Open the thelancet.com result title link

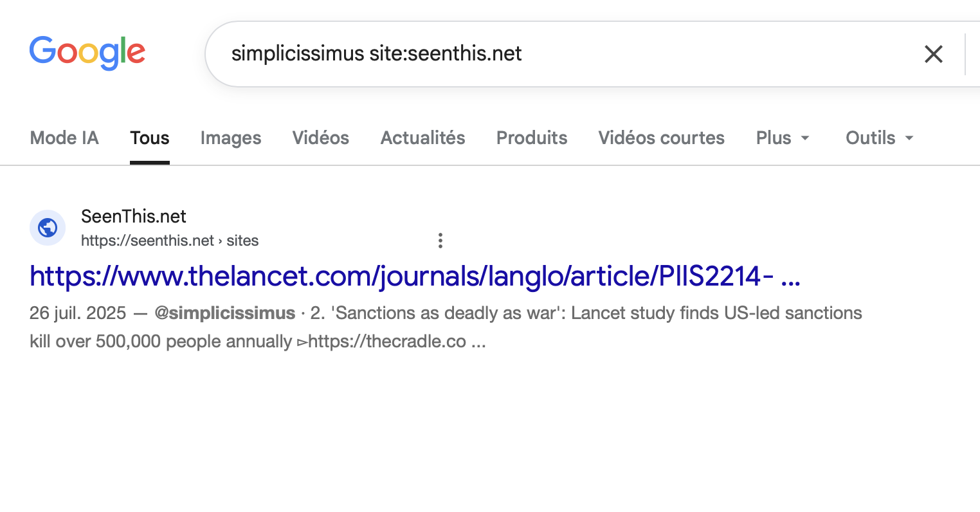pos(415,277)
